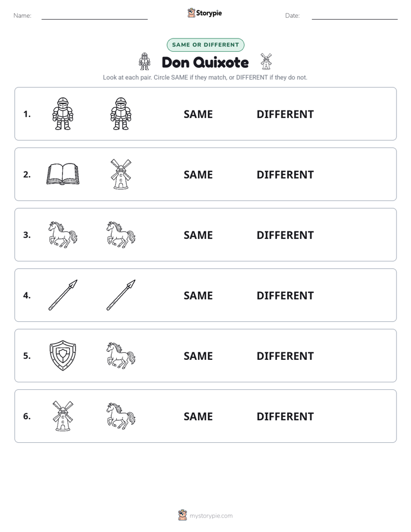Choose SAME for row 1
Image resolution: width=411 pixels, height=532 pixels.
198,115
